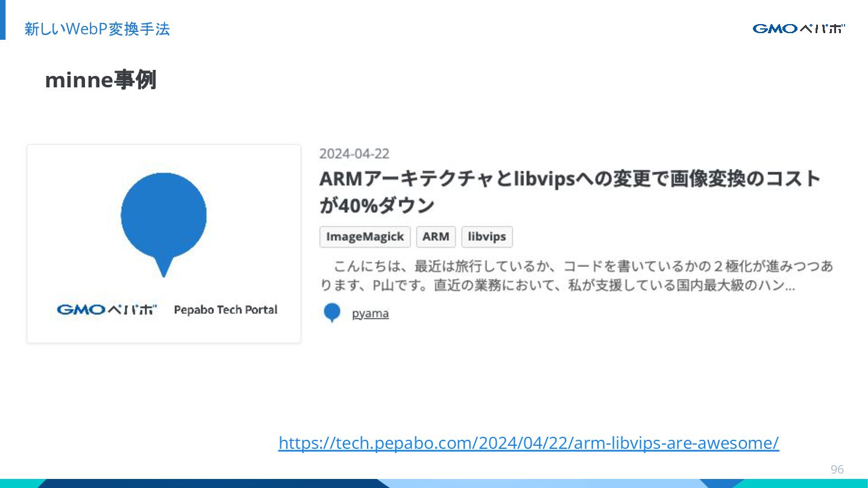Open the tech.pepabo.com arm-libvips-are-awesome URL link

[529, 443]
